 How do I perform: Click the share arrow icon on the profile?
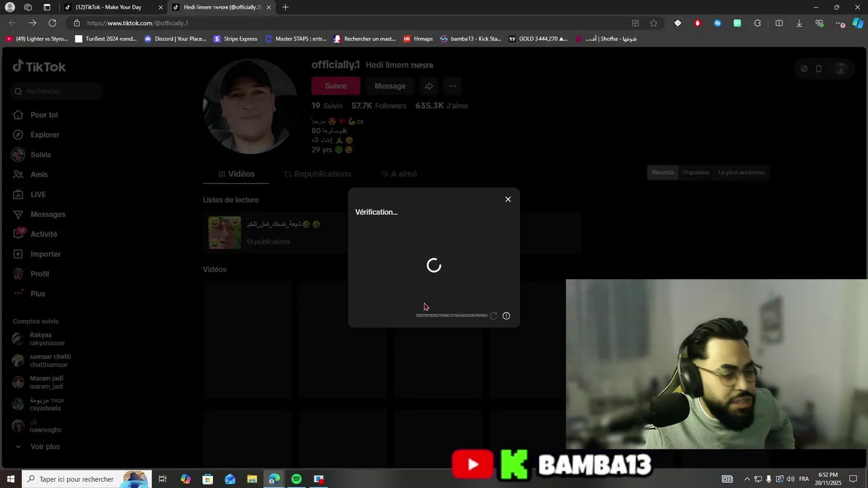click(x=429, y=86)
